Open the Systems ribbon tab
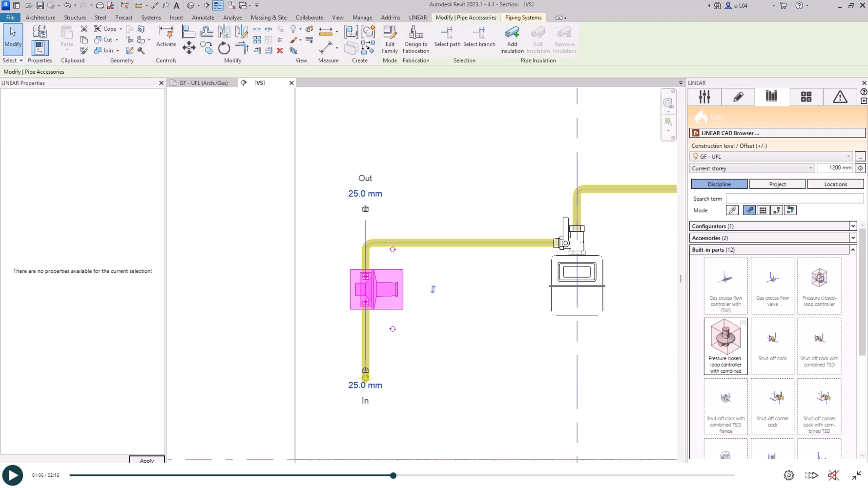 [x=151, y=18]
